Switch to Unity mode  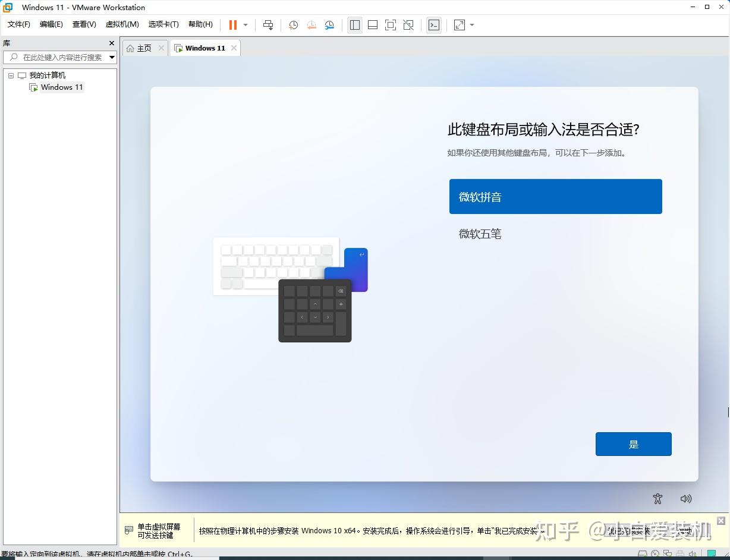(x=408, y=25)
